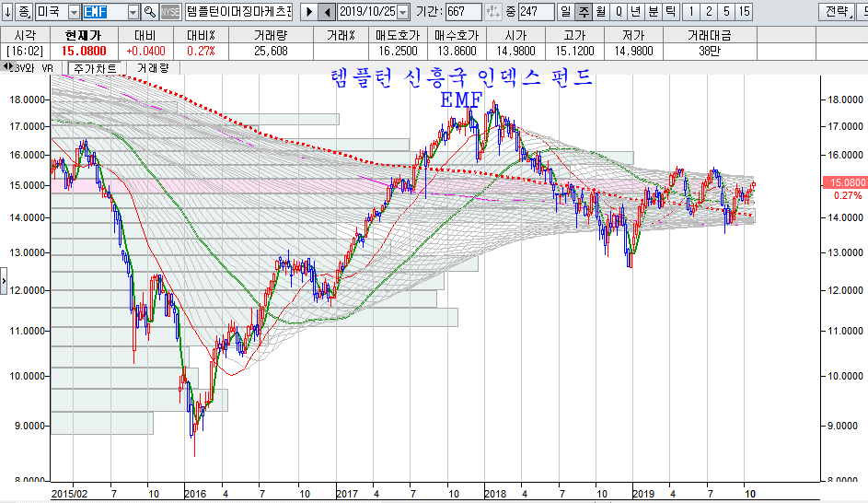This screenshot has width=868, height=503.
Task: Select the 년 yearly period toggle
Action: point(635,12)
